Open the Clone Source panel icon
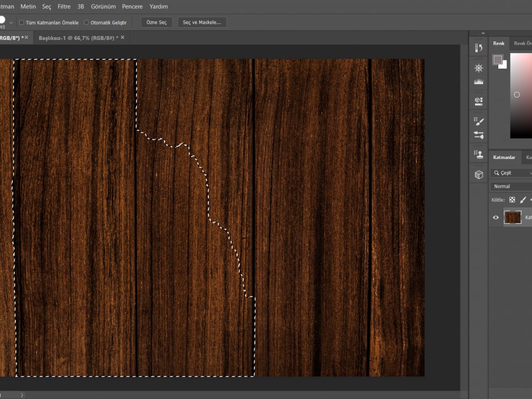Screen dimensions: 532x399 (478, 154)
